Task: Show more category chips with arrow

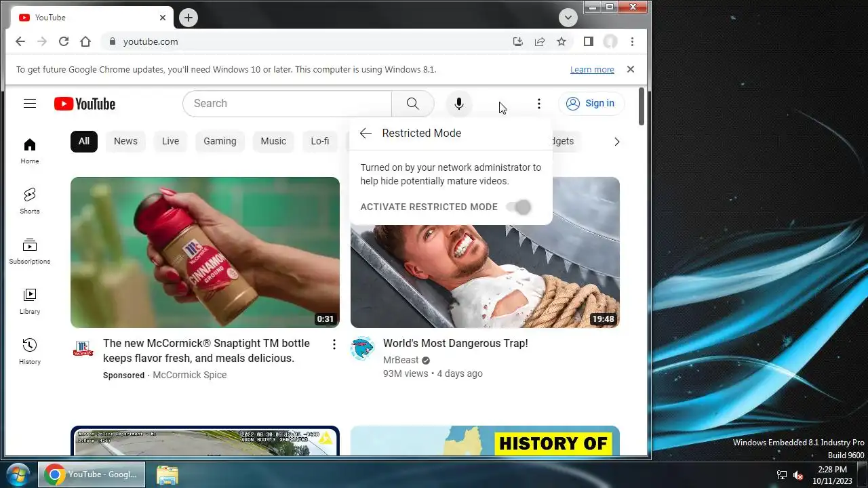Action: (616, 142)
